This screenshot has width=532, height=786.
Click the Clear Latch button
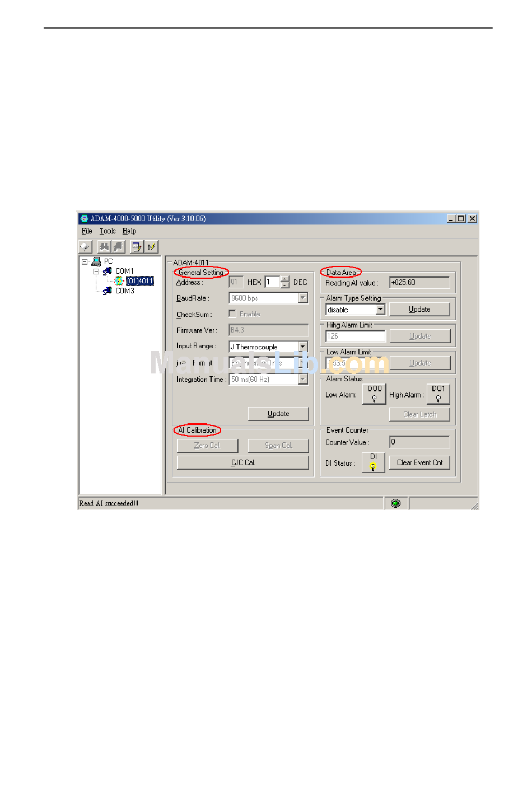point(420,414)
